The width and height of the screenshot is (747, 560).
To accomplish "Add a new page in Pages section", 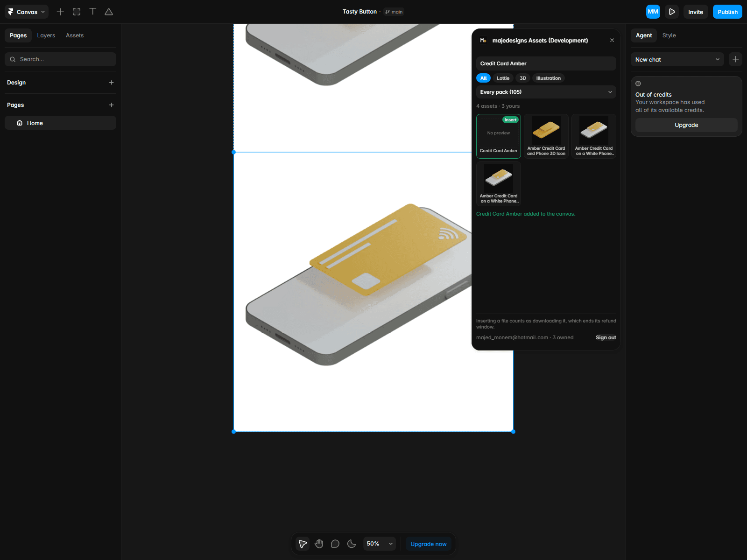I will click(x=111, y=105).
